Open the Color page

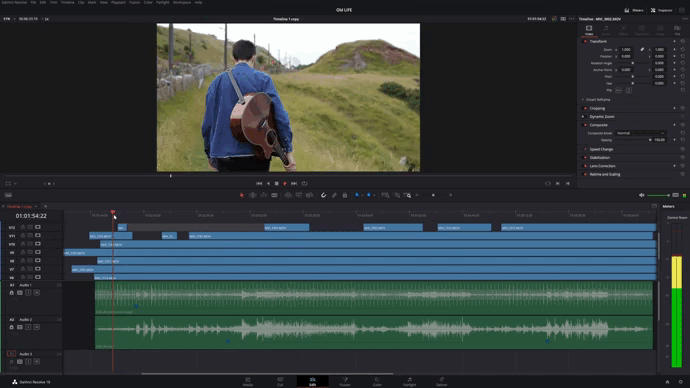(x=377, y=381)
